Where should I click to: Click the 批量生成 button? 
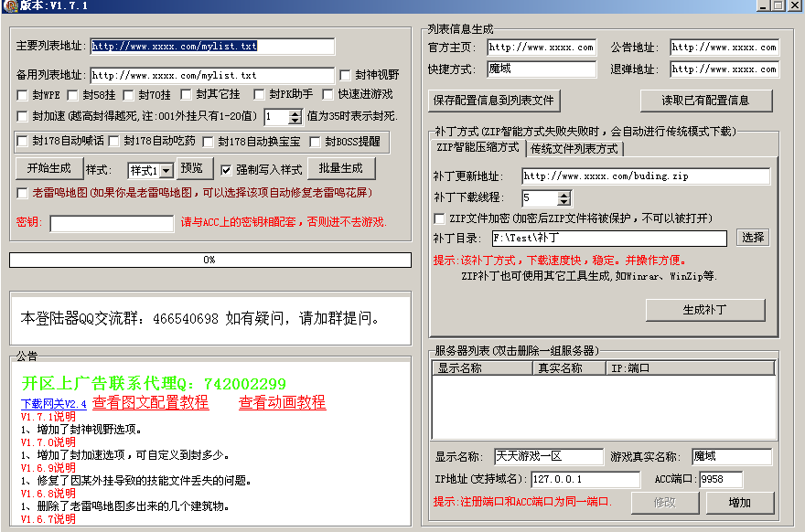(341, 168)
